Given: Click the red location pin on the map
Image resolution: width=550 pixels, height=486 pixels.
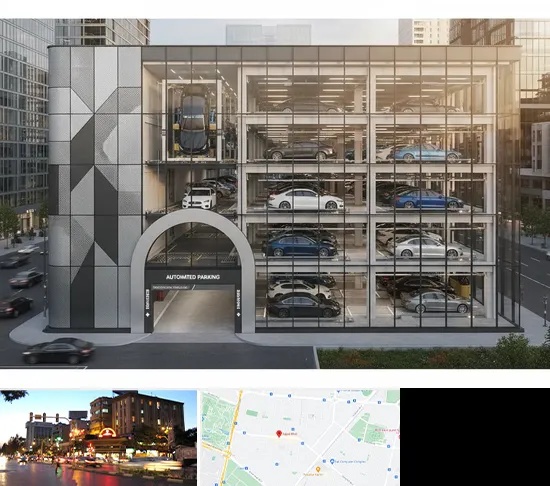Looking at the screenshot, I should pyautogui.click(x=279, y=434).
